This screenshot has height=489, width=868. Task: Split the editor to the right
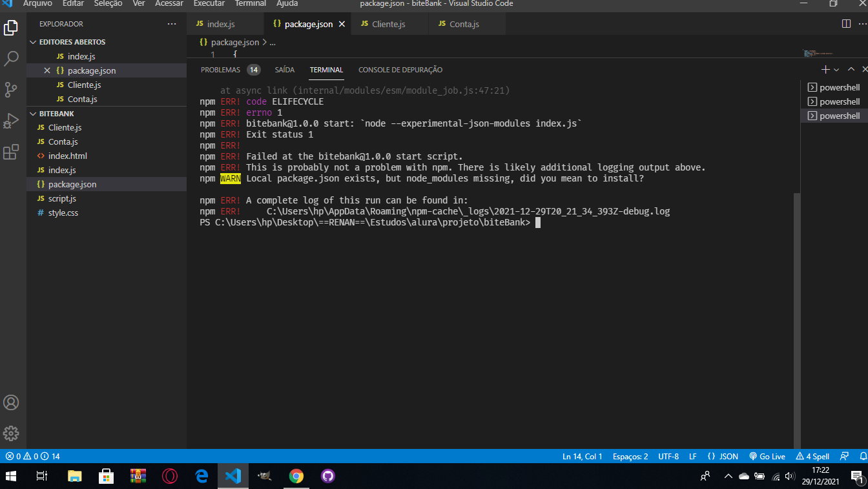click(846, 24)
